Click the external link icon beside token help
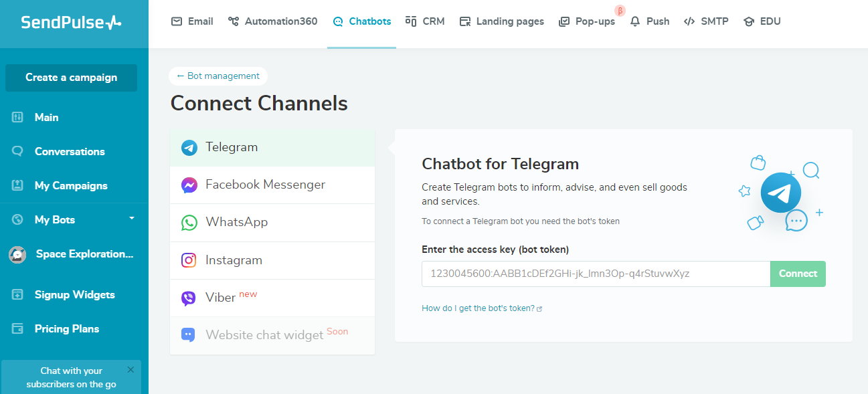The height and width of the screenshot is (394, 868). [539, 309]
